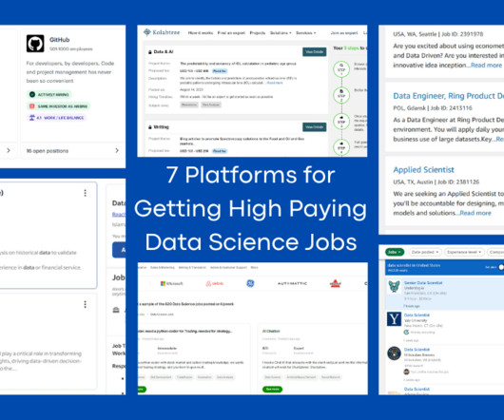This screenshot has width=504, height=420.
Task: Open Data Scientist at Milwaukee Brewers listing
Action: [417, 350]
